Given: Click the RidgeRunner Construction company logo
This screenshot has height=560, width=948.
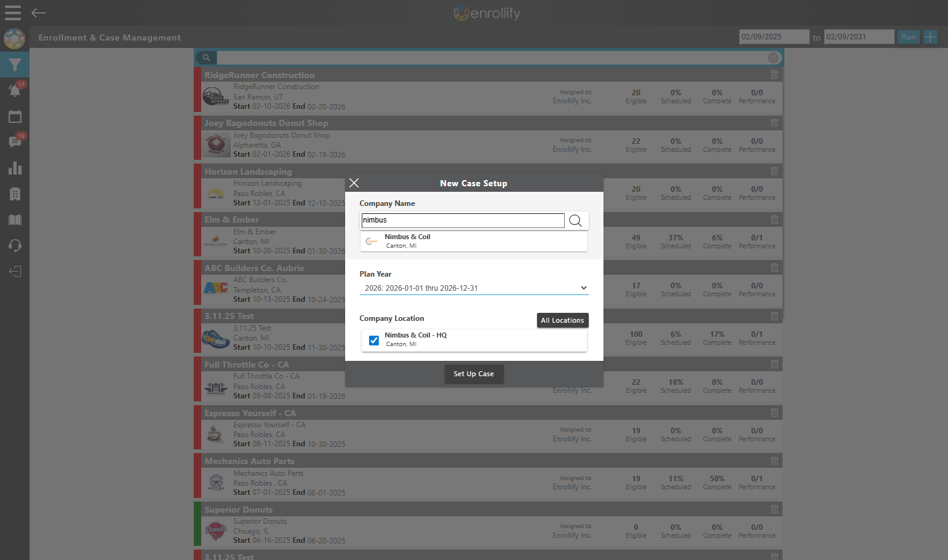Looking at the screenshot, I should click(x=216, y=97).
